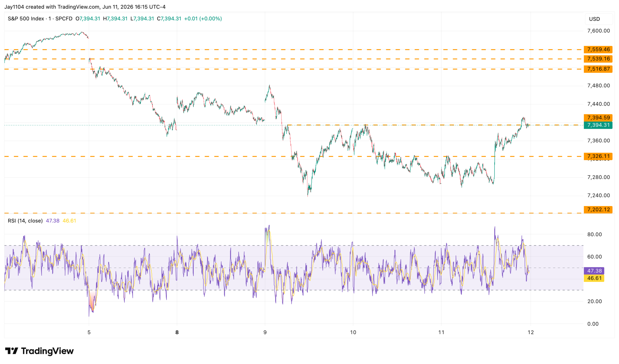Click the yellow 46.61 RSI axis label

coord(594,278)
